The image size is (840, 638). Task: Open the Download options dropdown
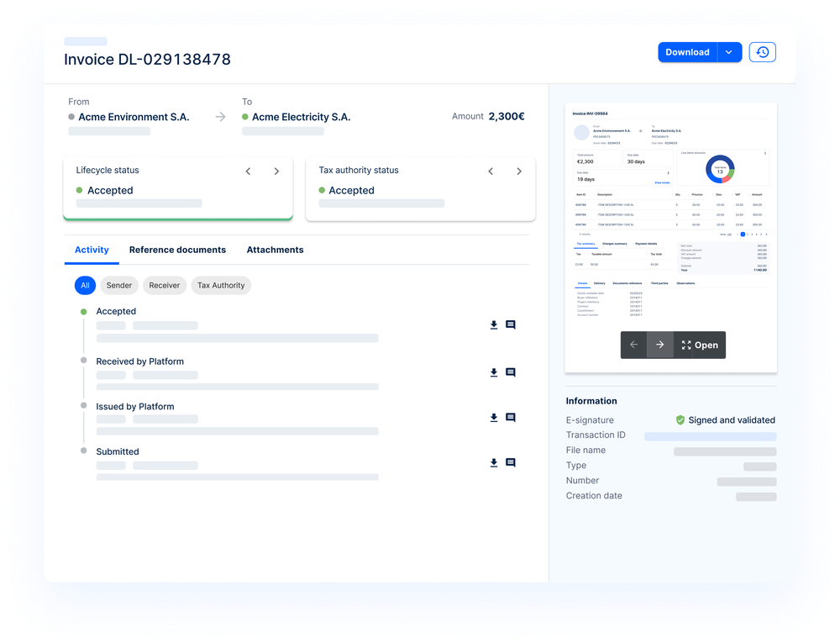click(729, 51)
